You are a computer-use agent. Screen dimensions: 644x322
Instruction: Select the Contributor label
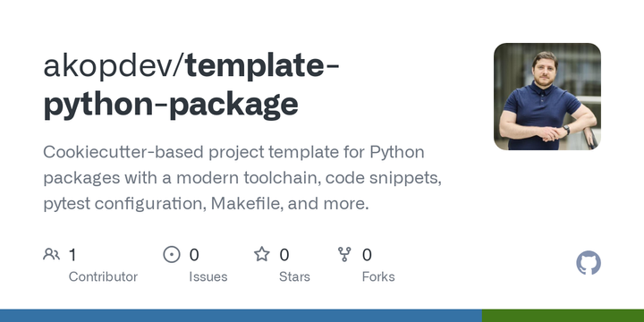(x=103, y=276)
